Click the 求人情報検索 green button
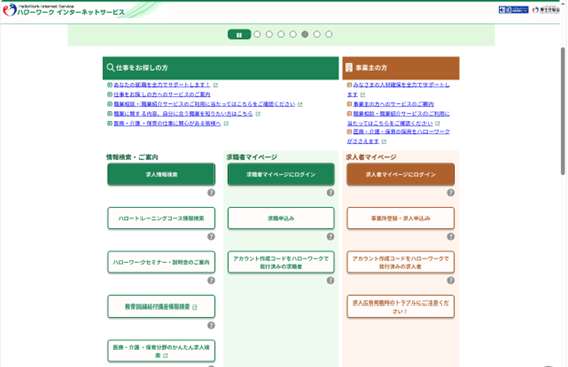Viewport: 568px width, 367px height. (161, 174)
